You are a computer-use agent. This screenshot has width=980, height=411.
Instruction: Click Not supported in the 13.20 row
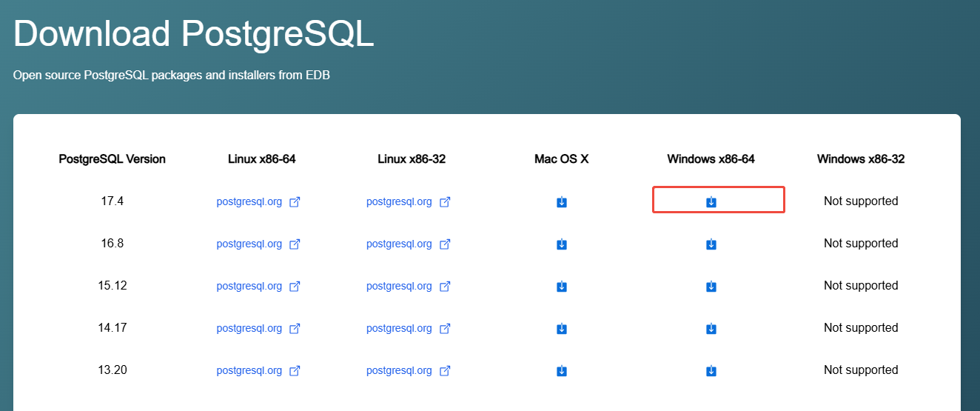861,370
